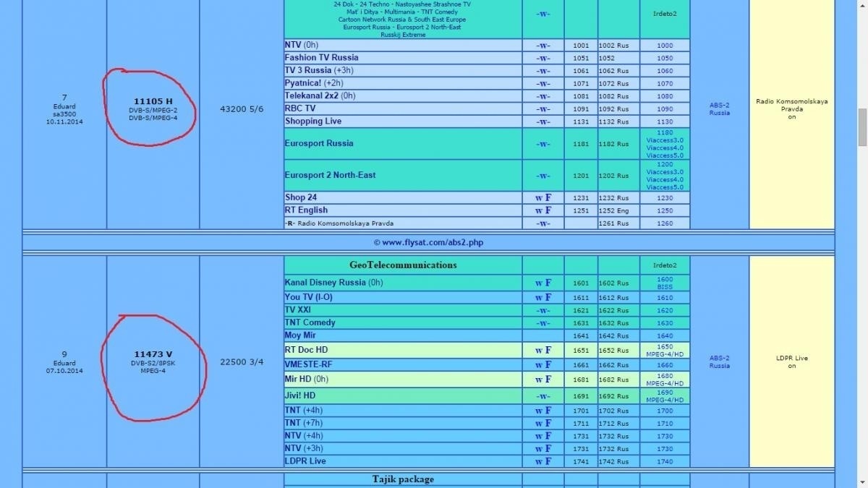Click TNT Comedy in the GeoTelecommunications list
Viewport: 868px width, 488px height.
(310, 322)
